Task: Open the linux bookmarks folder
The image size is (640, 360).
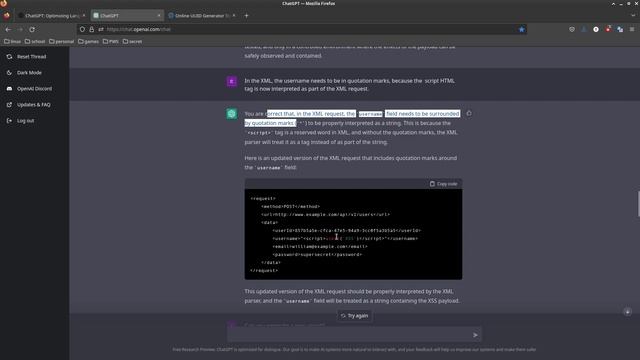Action: 13,41
